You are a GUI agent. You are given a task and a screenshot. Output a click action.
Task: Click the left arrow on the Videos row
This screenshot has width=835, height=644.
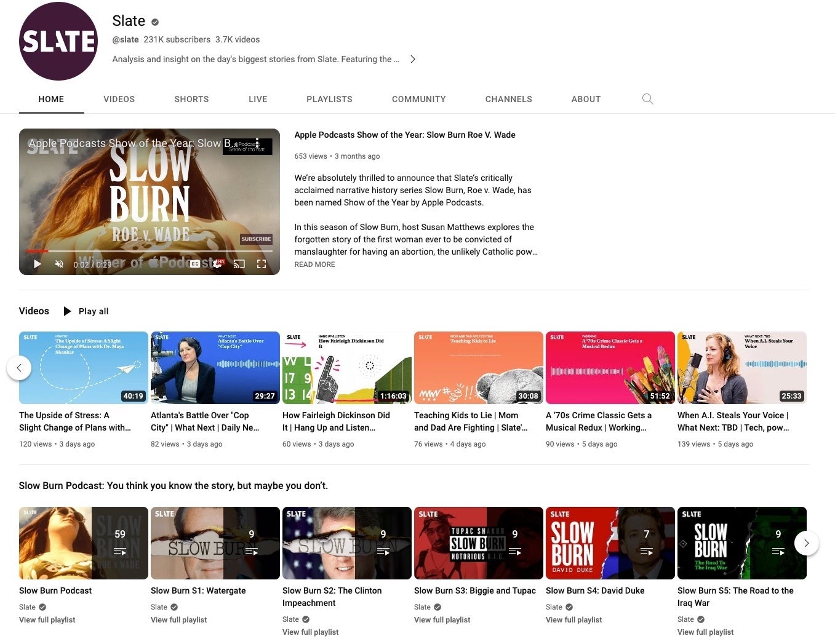(x=20, y=367)
